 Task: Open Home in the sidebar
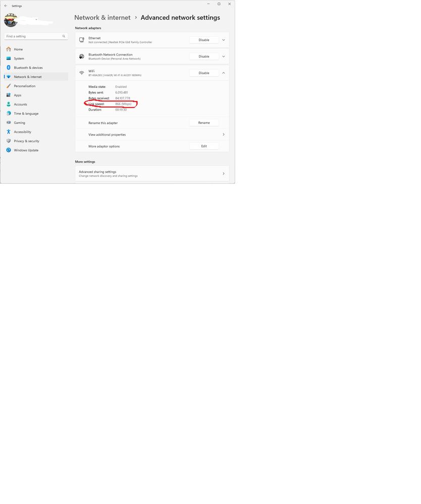(18, 49)
